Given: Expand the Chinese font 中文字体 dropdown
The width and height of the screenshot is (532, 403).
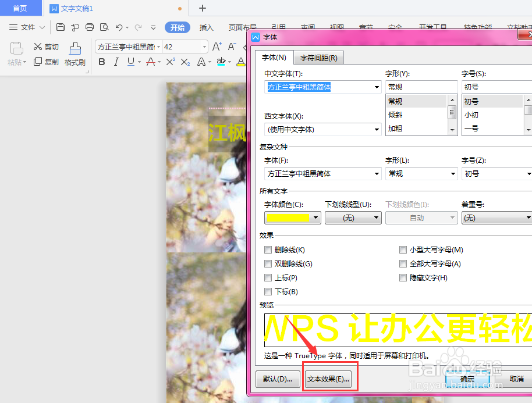Looking at the screenshot, I should click(377, 87).
